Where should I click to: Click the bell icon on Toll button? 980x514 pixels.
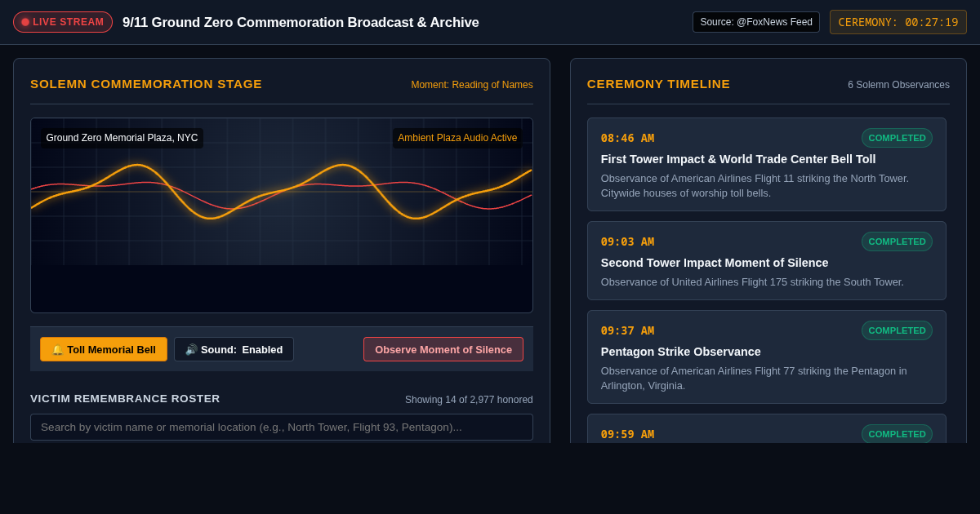57,349
